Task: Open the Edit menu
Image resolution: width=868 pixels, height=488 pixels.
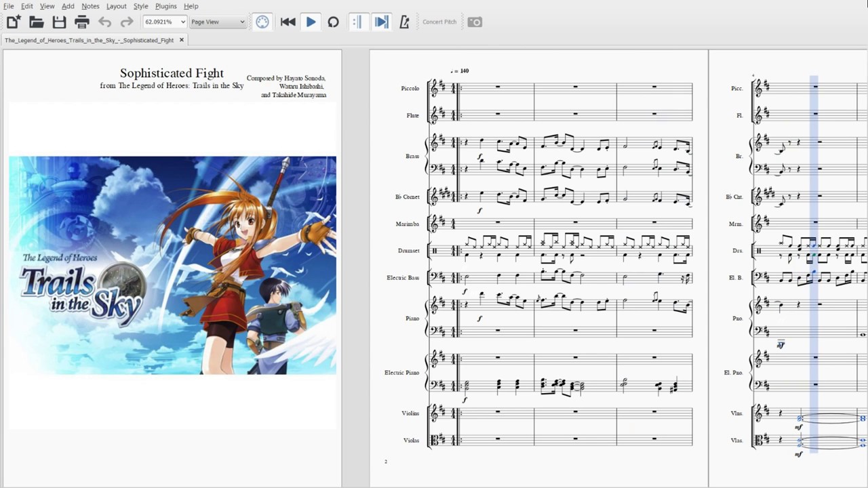Action: [x=26, y=6]
